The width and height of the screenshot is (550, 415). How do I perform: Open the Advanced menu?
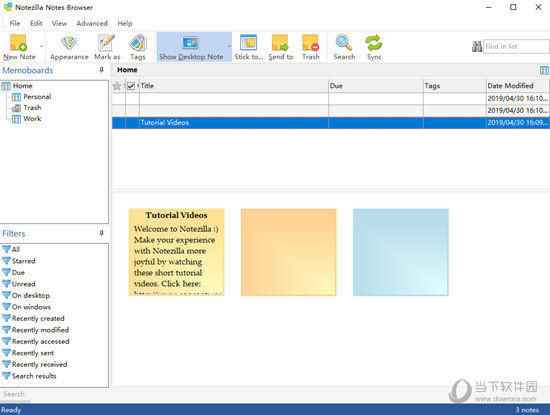pyautogui.click(x=92, y=24)
